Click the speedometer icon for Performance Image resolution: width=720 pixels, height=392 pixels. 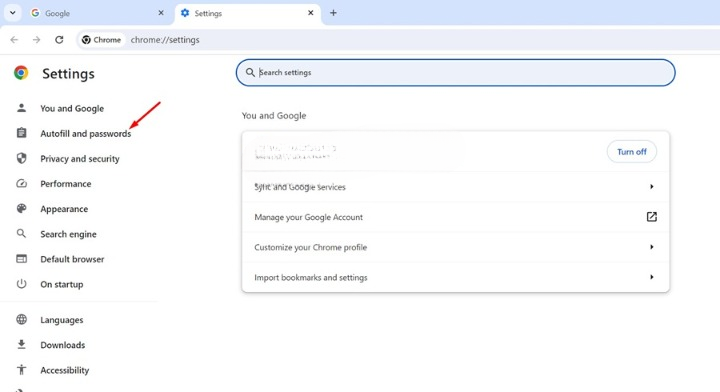point(21,184)
